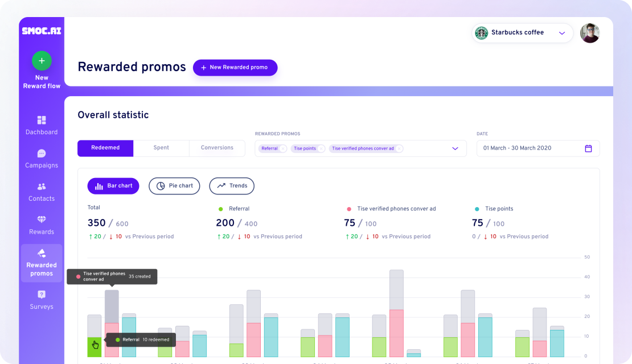Screen dimensions: 632x364
Task: Select the Trends view
Action: point(232,186)
